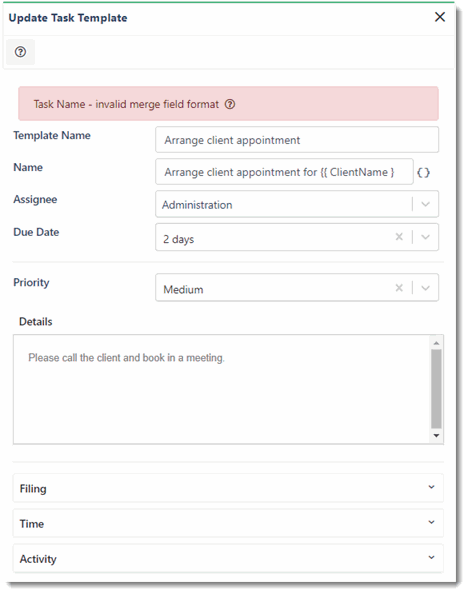This screenshot has height=594, width=468.
Task: Open the Assignee dropdown arrow
Action: click(426, 204)
